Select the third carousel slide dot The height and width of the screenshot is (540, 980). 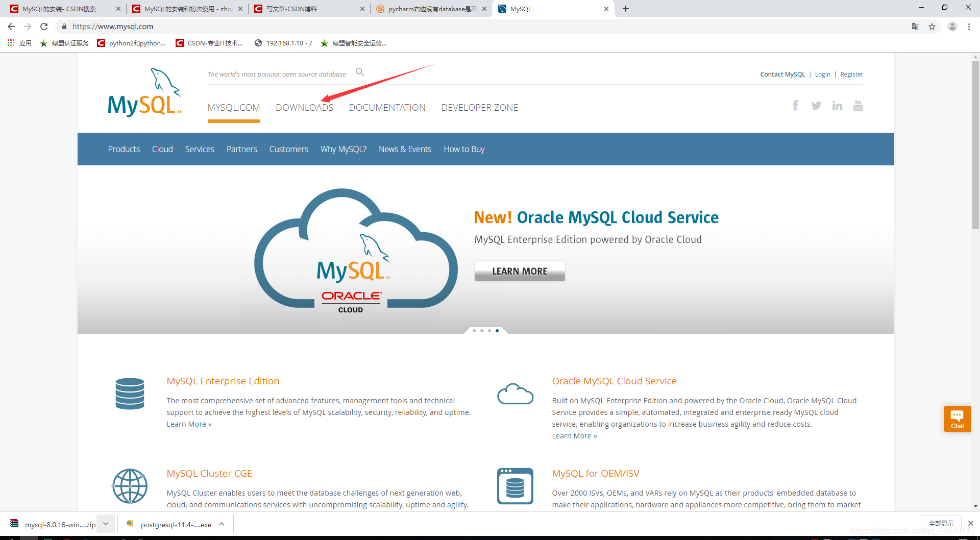pyautogui.click(x=489, y=331)
